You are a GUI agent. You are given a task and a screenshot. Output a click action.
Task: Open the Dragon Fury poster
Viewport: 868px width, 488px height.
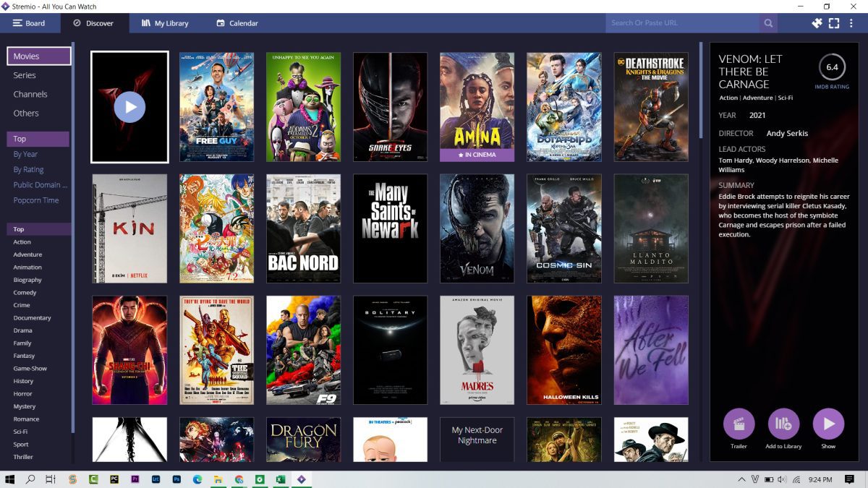[x=303, y=440]
